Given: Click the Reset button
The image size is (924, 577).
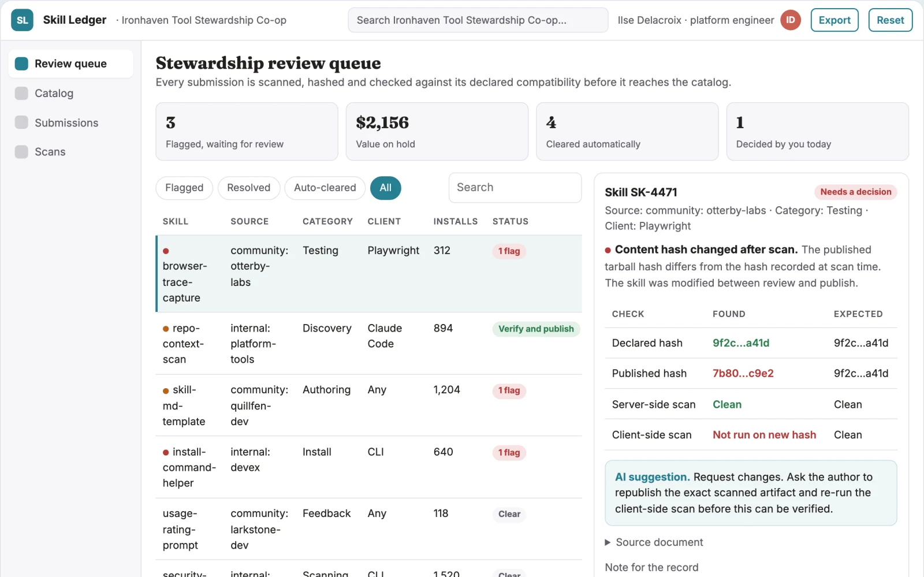Looking at the screenshot, I should pos(890,20).
